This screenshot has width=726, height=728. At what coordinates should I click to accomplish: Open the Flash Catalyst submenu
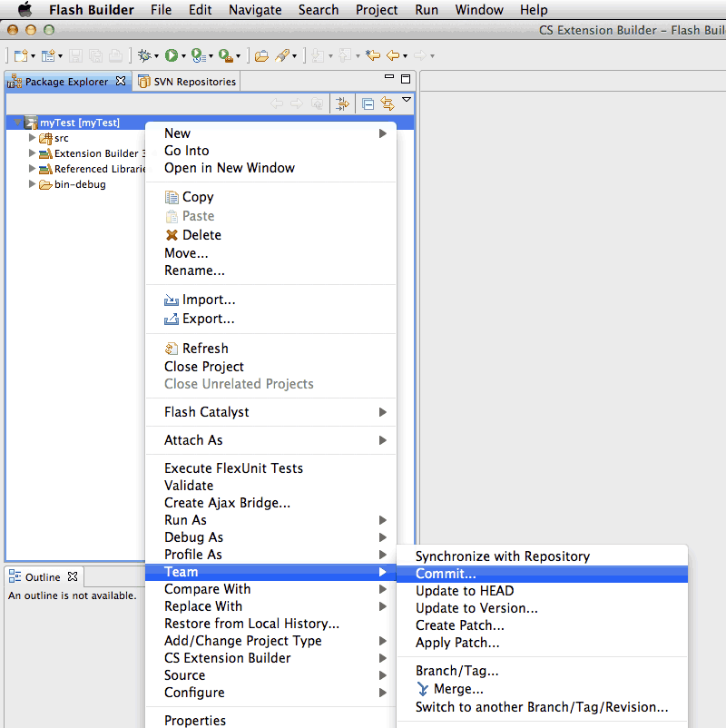tap(270, 412)
